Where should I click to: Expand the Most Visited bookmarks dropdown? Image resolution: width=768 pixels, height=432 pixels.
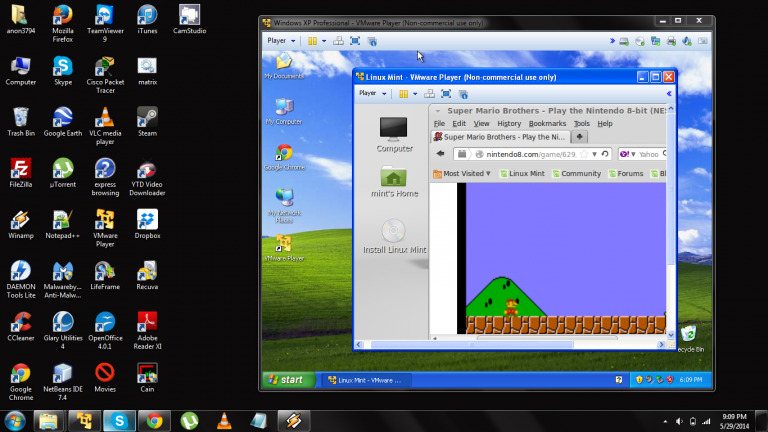tap(461, 173)
